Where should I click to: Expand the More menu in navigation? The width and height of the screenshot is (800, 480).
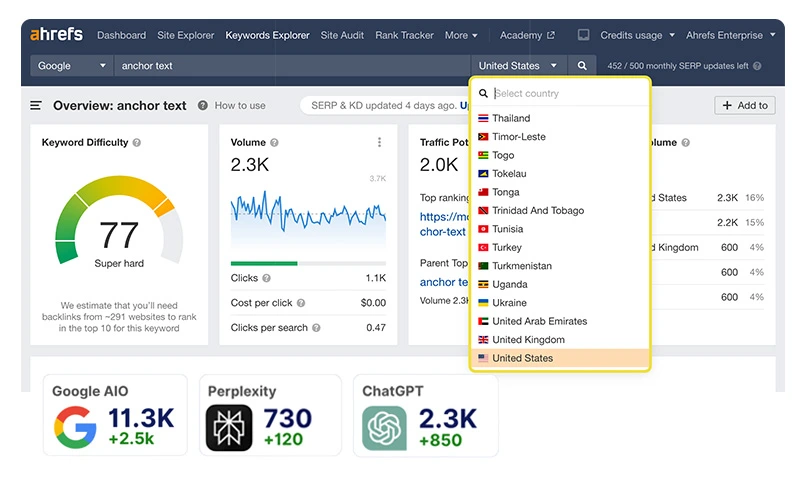[x=461, y=35]
